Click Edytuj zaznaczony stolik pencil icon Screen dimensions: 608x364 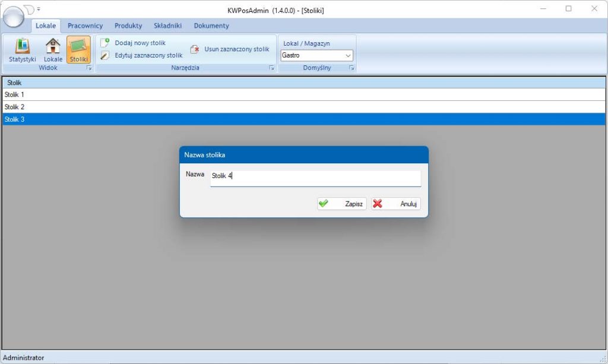click(105, 55)
